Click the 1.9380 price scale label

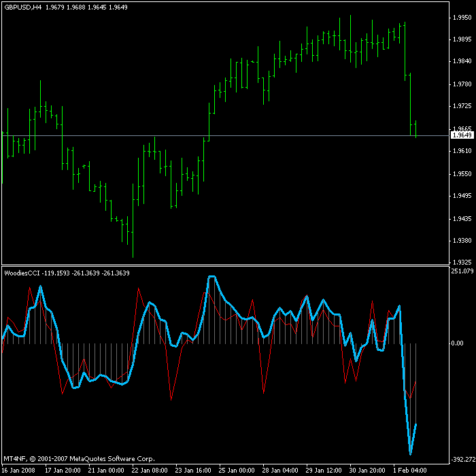pos(462,241)
